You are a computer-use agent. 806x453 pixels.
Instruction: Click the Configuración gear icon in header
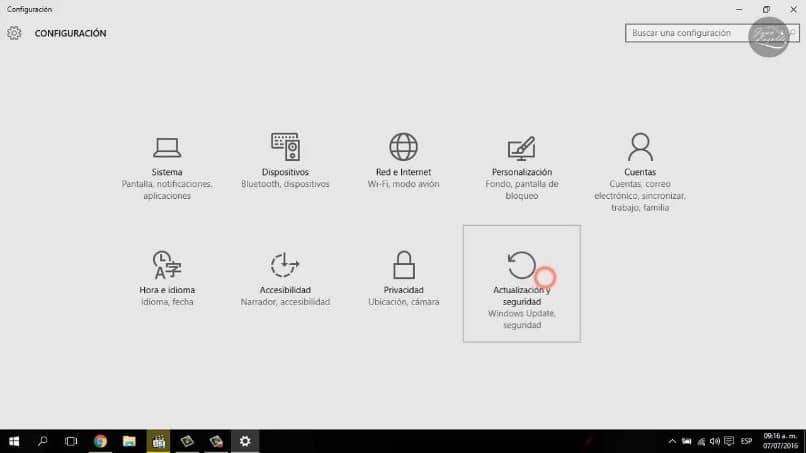14,33
